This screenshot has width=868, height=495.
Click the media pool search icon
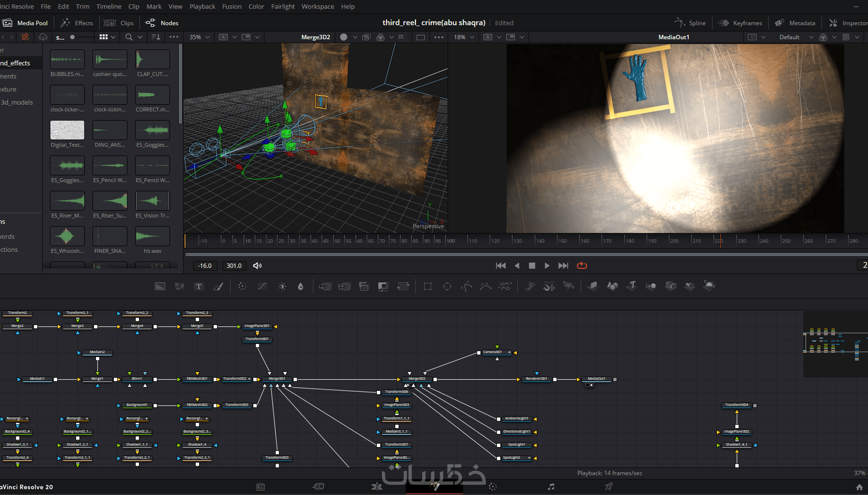[x=129, y=37]
